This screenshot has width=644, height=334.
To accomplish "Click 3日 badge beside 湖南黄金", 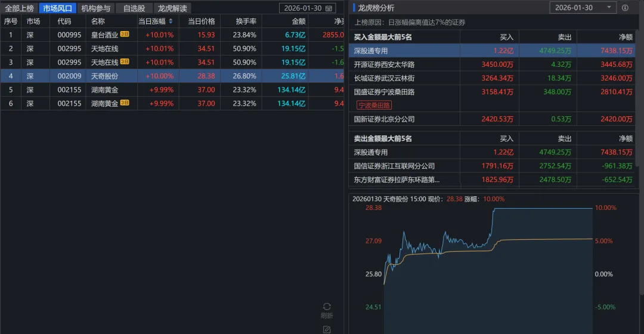I will [125, 103].
